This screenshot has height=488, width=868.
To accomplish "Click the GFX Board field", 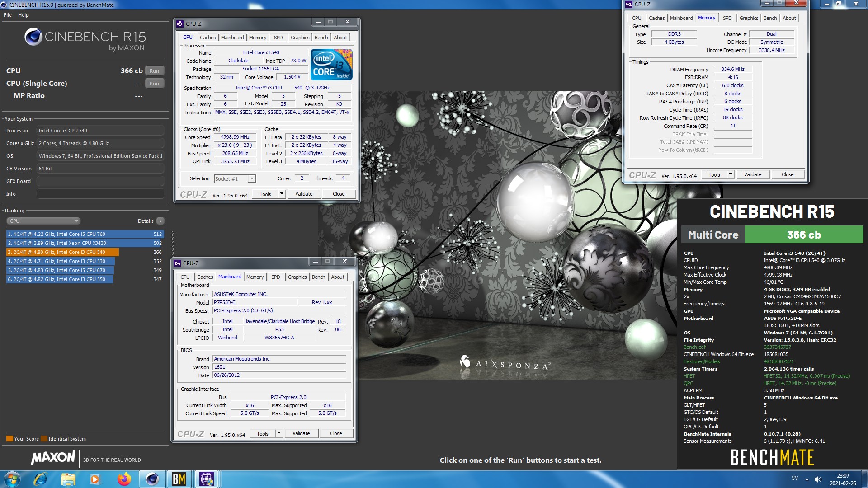I will pos(100,181).
